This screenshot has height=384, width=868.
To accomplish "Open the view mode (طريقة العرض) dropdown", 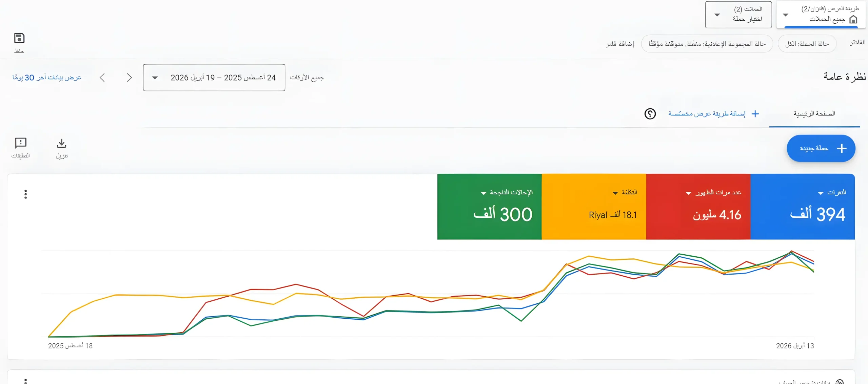I will [x=821, y=15].
